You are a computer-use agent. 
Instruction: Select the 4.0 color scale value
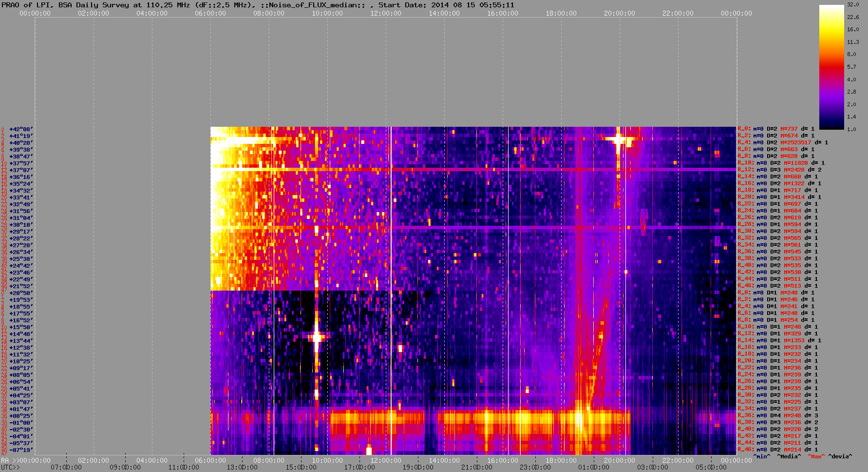pyautogui.click(x=851, y=79)
